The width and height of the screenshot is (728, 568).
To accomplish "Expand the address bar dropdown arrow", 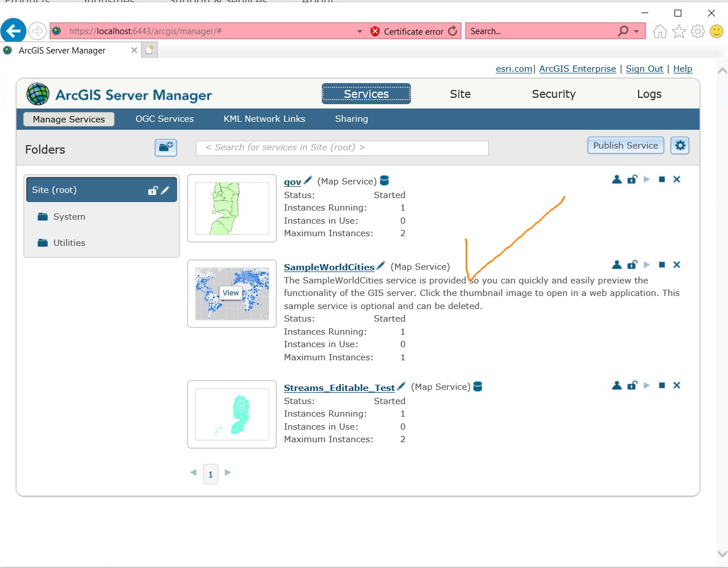I will (360, 31).
